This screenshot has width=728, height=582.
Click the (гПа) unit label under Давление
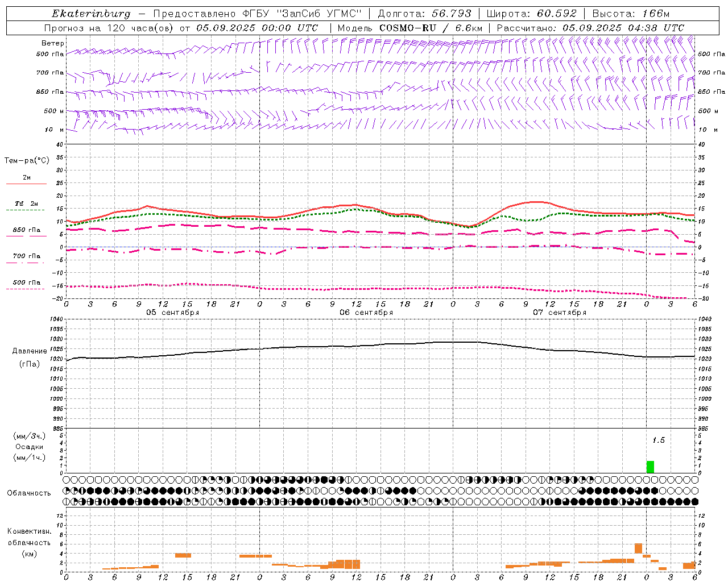[x=30, y=364]
